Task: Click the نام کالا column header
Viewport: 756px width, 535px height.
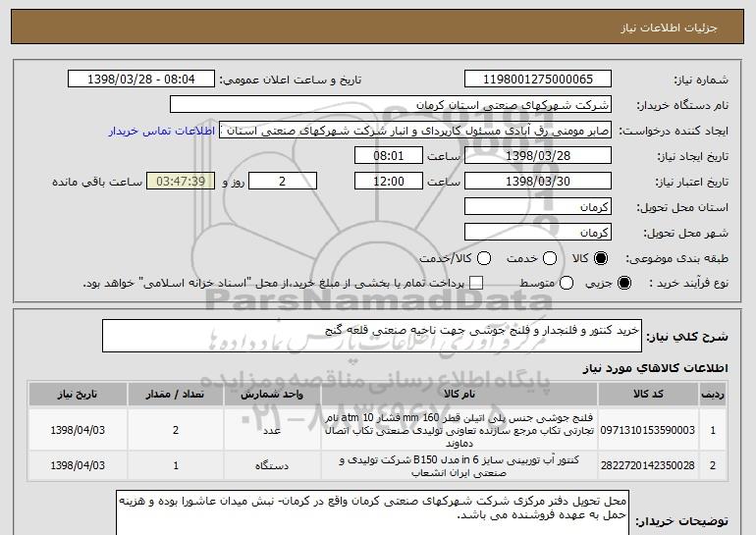Action: [459, 395]
